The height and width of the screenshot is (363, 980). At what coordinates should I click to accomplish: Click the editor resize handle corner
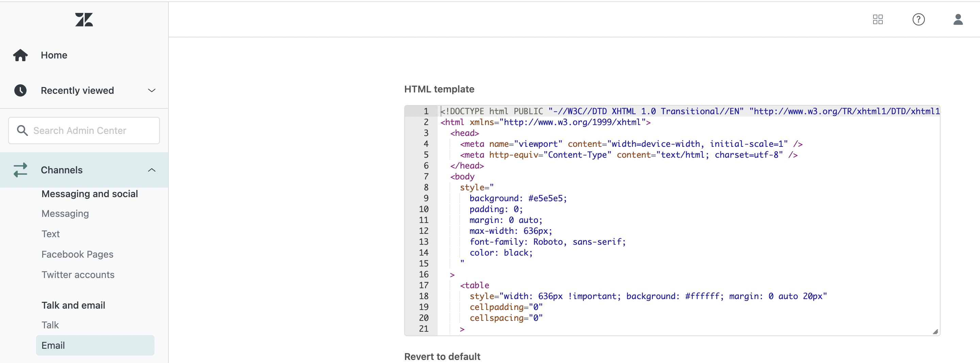(x=935, y=331)
